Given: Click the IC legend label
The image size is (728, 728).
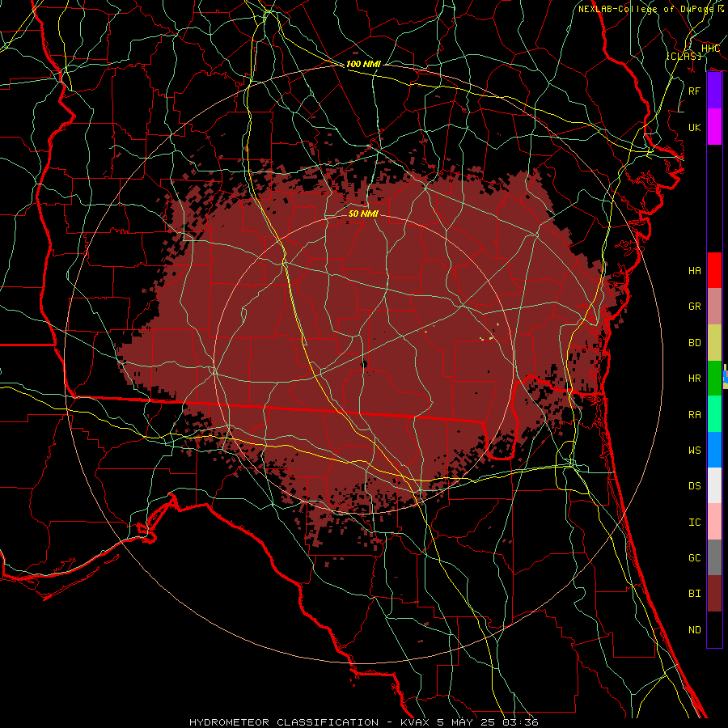Looking at the screenshot, I should click(694, 523).
